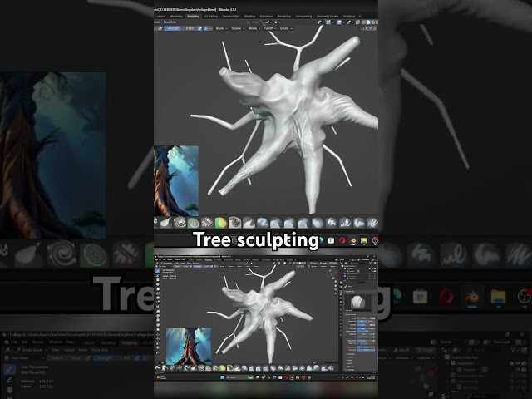The width and height of the screenshot is (532, 399).
Task: Open the Windows Start menu in the lower taskbar
Action: 223,377
